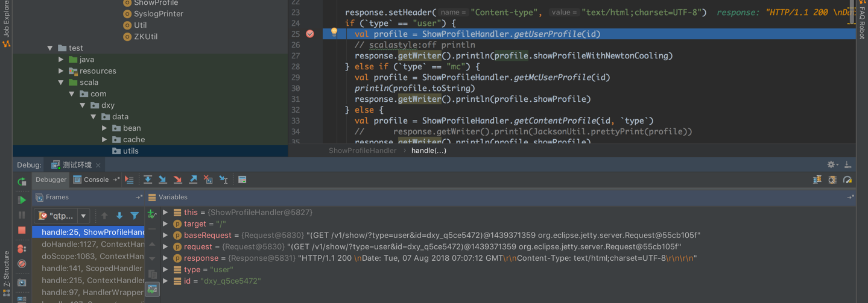The image size is (868, 303).
Task: Click the speedometer overhead icon
Action: pos(847,180)
